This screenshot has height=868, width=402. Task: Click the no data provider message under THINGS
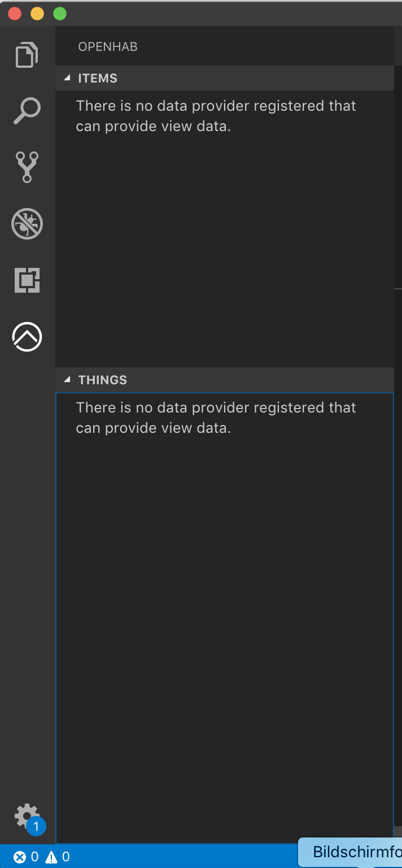coord(216,418)
